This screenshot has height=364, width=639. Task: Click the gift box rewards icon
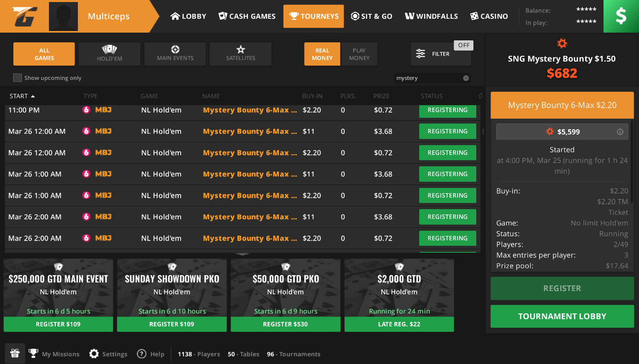pos(15,353)
